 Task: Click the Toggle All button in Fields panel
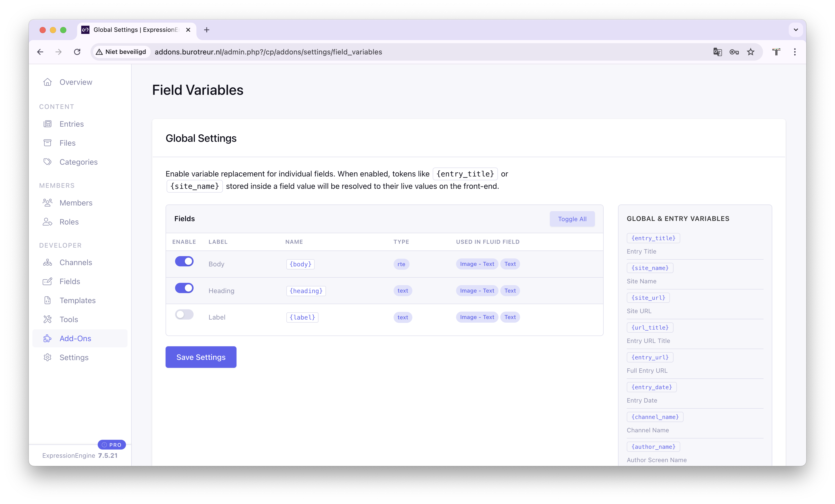[x=572, y=219]
